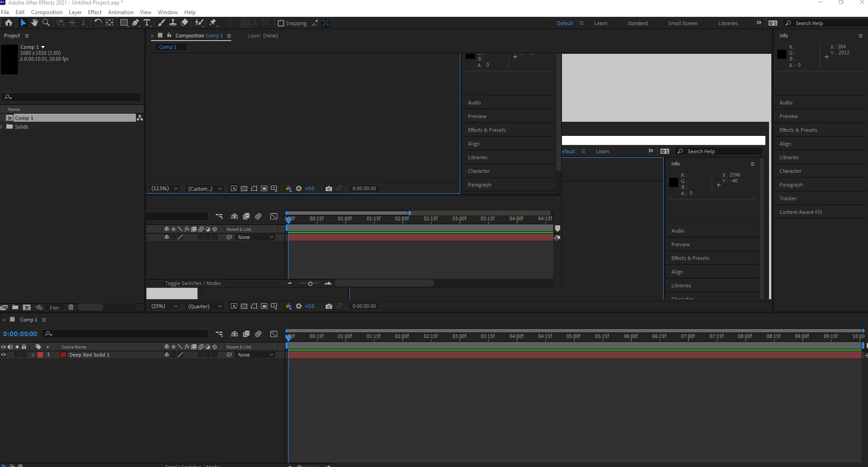Toggle Hide Shy Layers in main timeline
The width and height of the screenshot is (868, 467).
234,334
